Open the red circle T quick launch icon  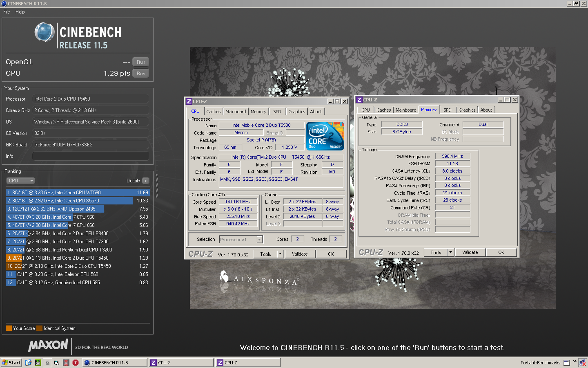tap(76, 362)
